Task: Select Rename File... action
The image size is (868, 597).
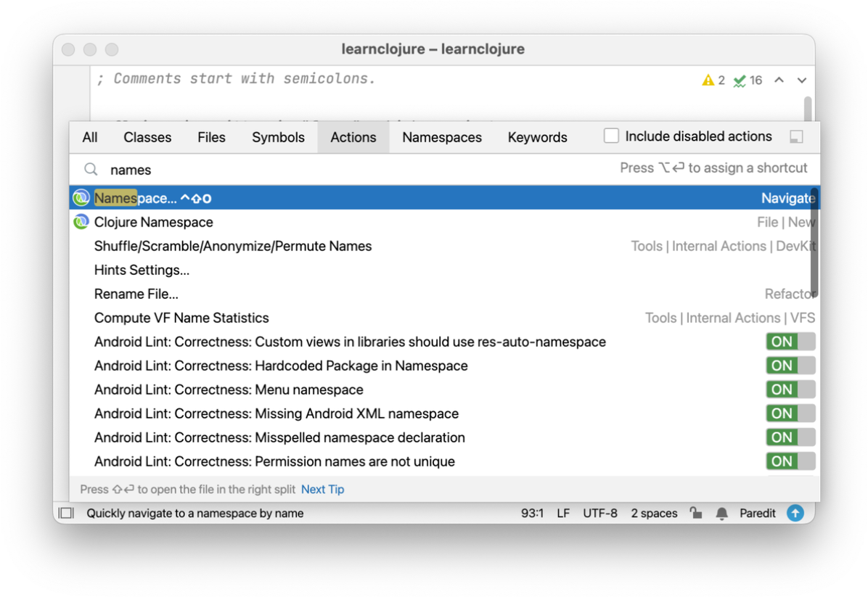Action: coord(444,294)
